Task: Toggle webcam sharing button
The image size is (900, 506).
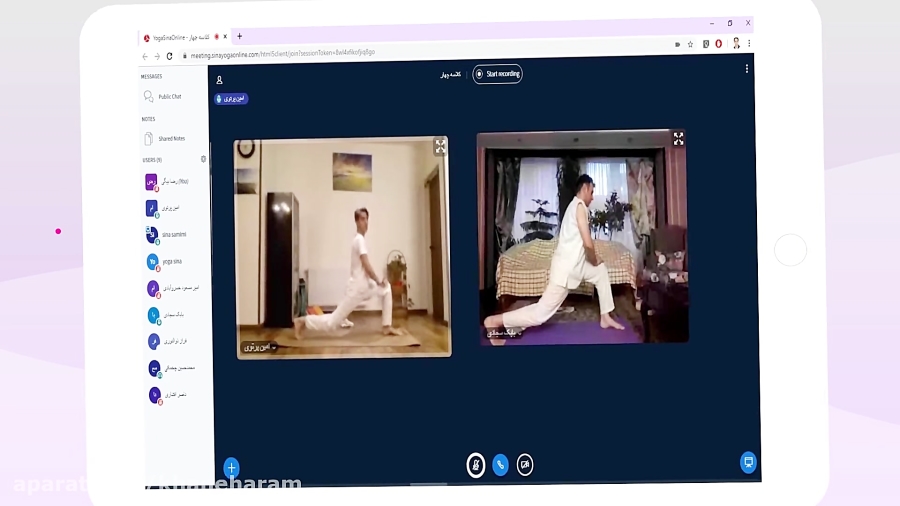Action: pyautogui.click(x=525, y=465)
